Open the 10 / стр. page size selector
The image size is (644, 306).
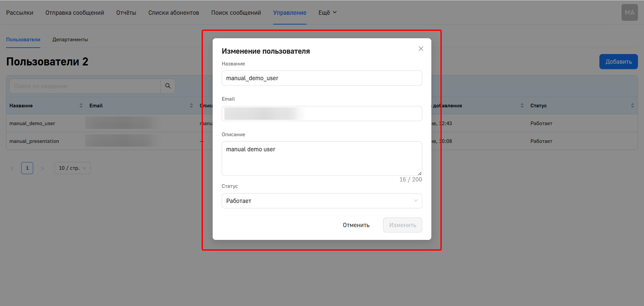(72, 168)
